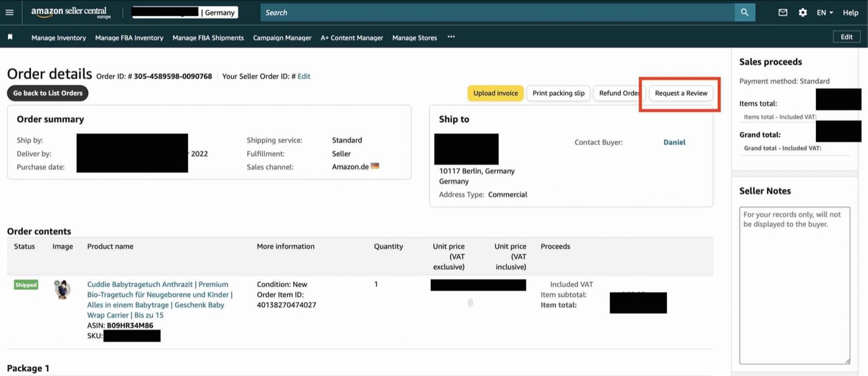Click the Amazon Seller Central logo
The width and height of the screenshot is (868, 376).
pos(71,12)
